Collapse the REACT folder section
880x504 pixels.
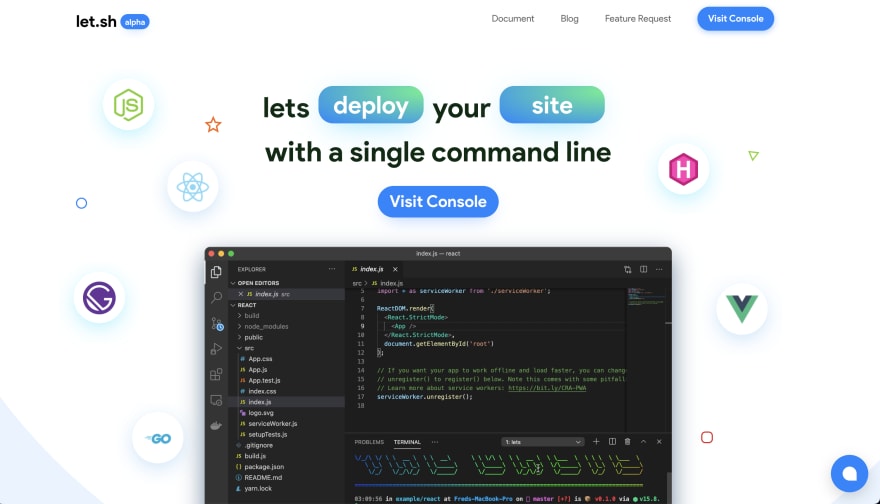tap(287, 305)
